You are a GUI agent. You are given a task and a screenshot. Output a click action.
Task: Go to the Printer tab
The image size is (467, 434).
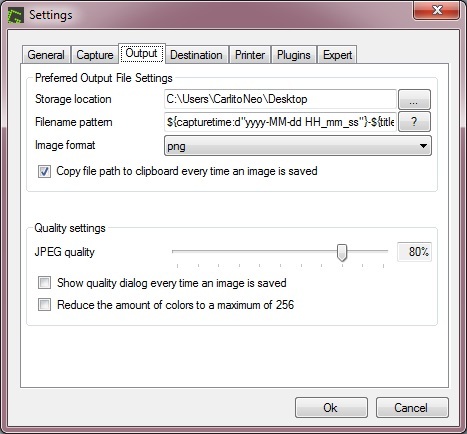[250, 55]
